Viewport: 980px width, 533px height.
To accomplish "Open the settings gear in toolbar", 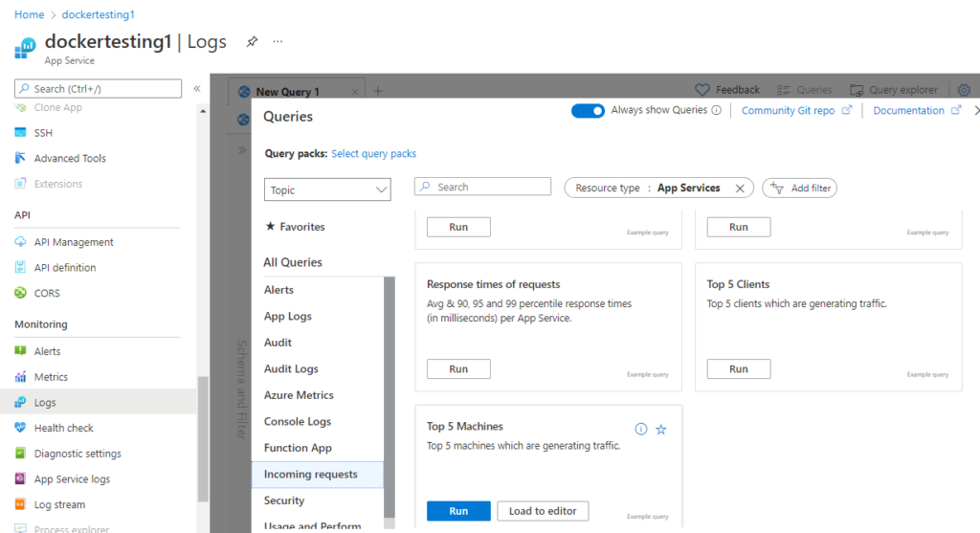I will tap(964, 90).
